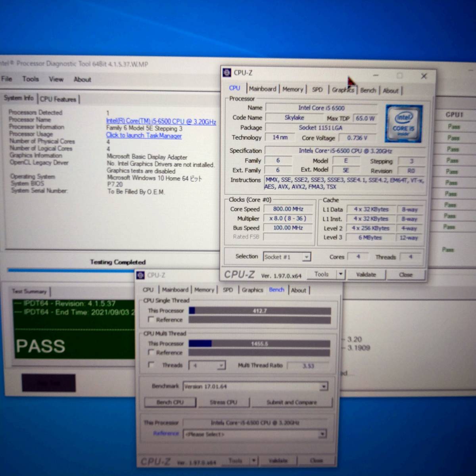Click the Stress CPU button
Image resolution: width=476 pixels, height=476 pixels.
(x=223, y=402)
